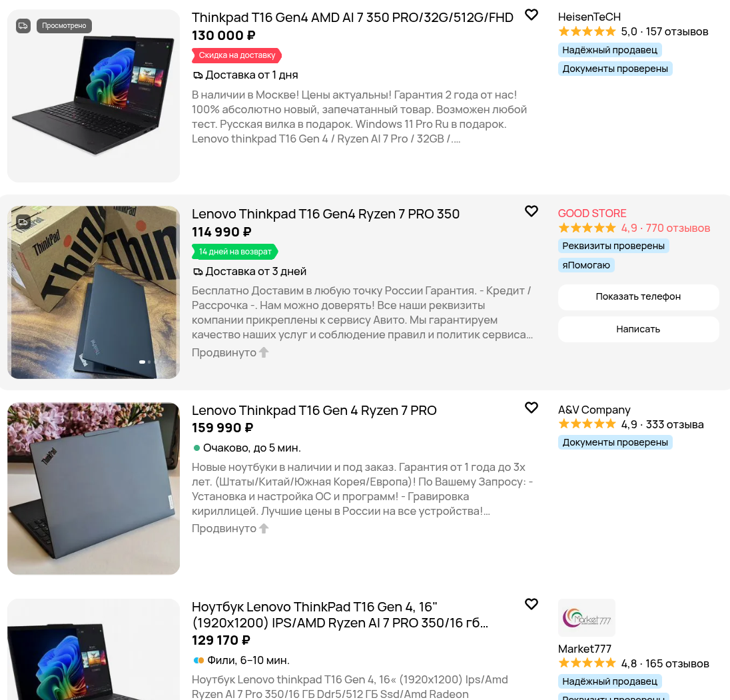Click heart icon on Market777 listing
The height and width of the screenshot is (700, 730).
point(532,604)
